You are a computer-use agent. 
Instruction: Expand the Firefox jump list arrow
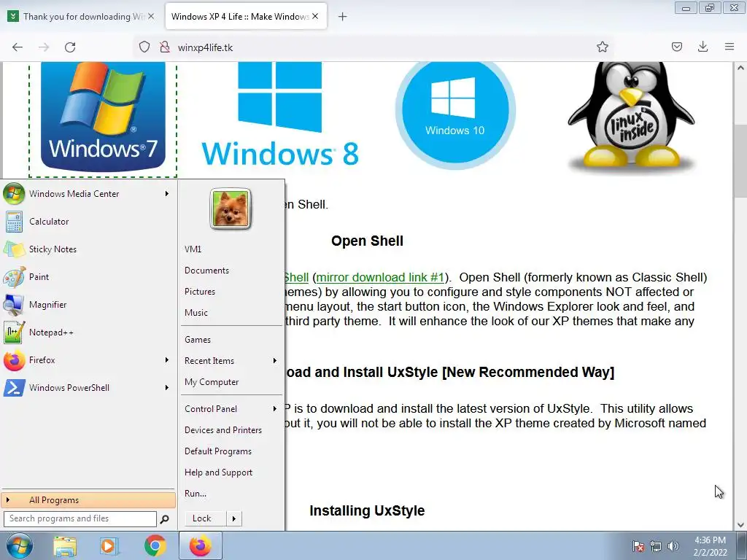click(x=167, y=360)
